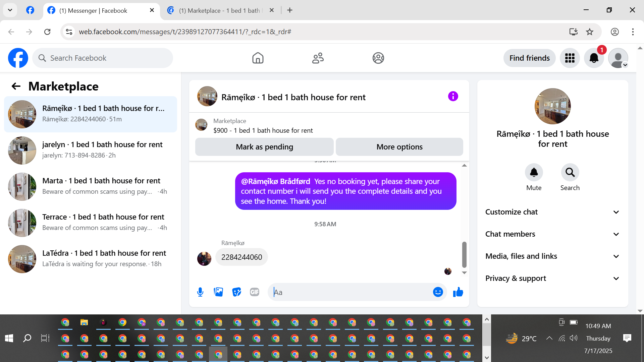
Task: Click More options button
Action: 399,147
